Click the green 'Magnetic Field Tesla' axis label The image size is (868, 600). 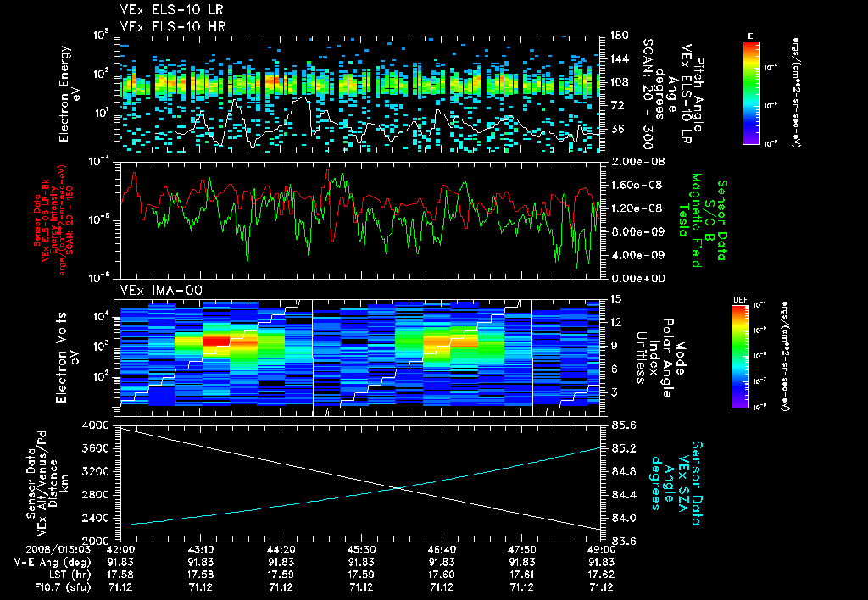point(690,220)
